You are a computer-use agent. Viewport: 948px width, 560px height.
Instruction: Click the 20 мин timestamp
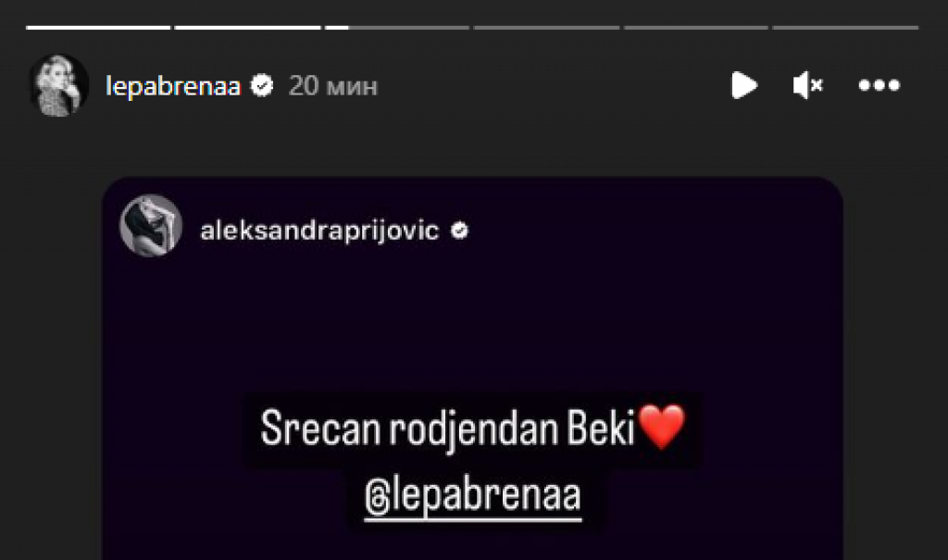(333, 86)
